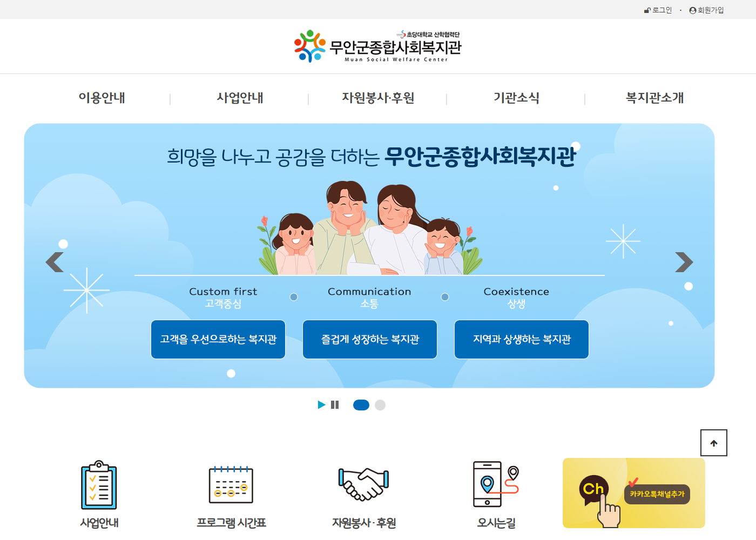Click the scroll-to-top arrow button
This screenshot has height=540, width=756.
(714, 443)
